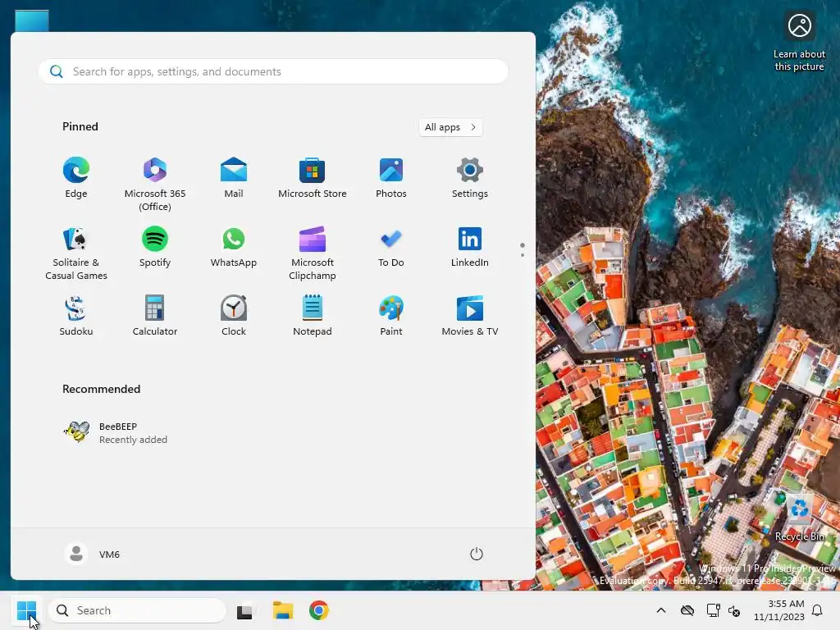The width and height of the screenshot is (840, 630).
Task: Open the Edge browser pinned app
Action: coord(76,178)
